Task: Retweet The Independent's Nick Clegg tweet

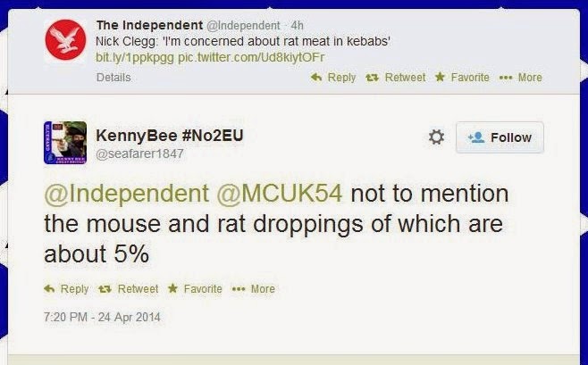Action: tap(396, 78)
